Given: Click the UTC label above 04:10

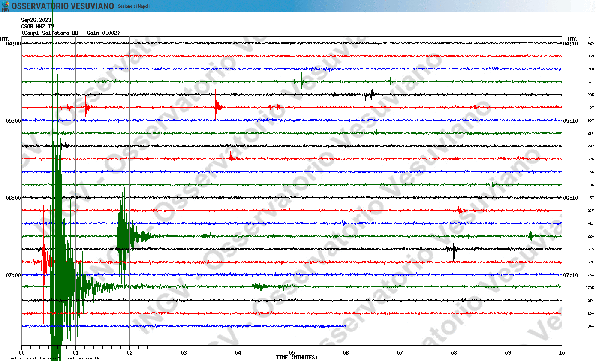Looking at the screenshot, I should (572, 39).
